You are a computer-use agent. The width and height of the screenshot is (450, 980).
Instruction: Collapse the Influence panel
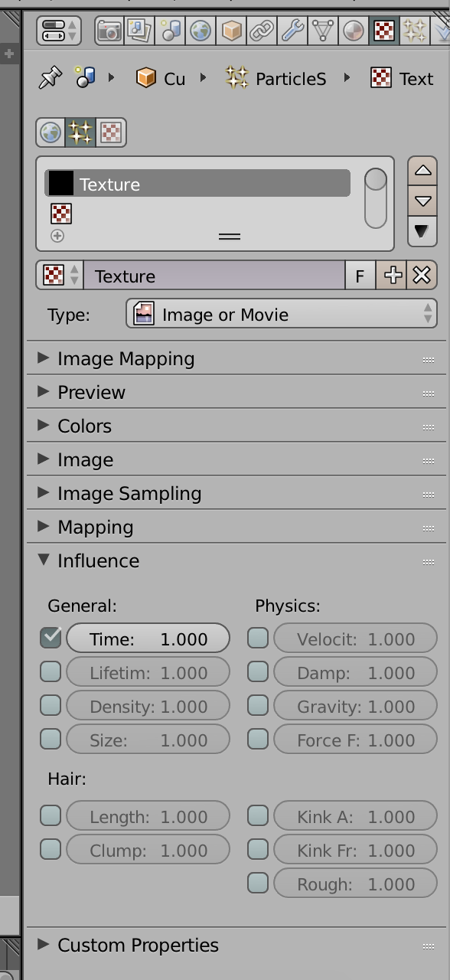click(236, 560)
